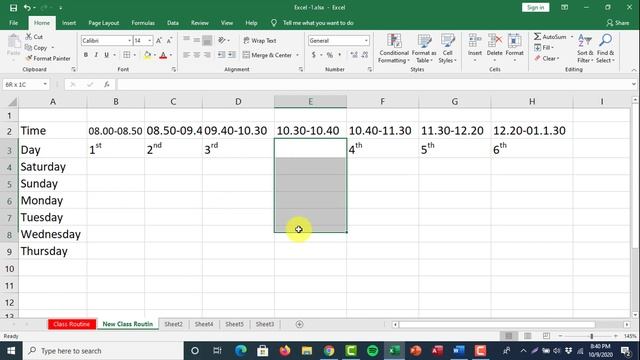Apply the red Font Color swatch
Image resolution: width=640 pixels, height=360 pixels.
[x=163, y=55]
